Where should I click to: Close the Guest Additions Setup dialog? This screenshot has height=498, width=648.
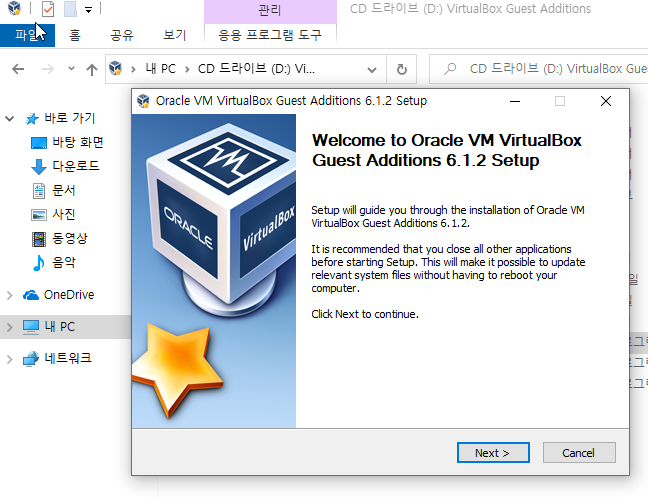coord(606,101)
